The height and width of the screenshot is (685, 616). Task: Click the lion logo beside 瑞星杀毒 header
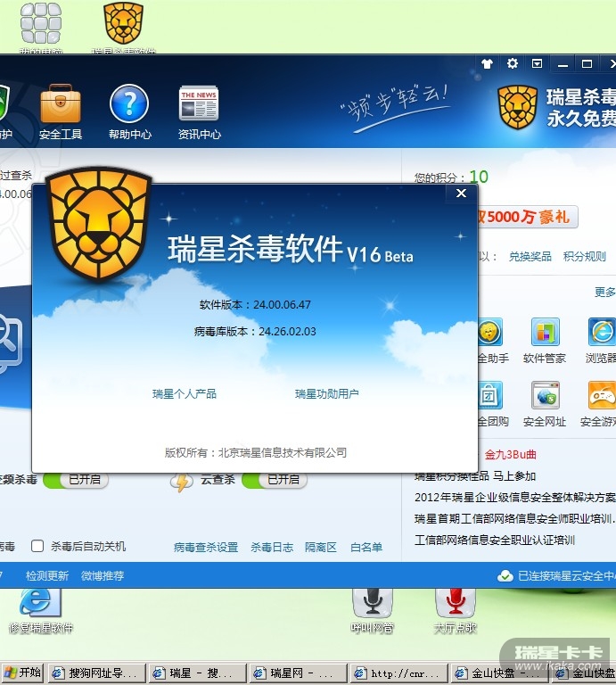point(517,107)
